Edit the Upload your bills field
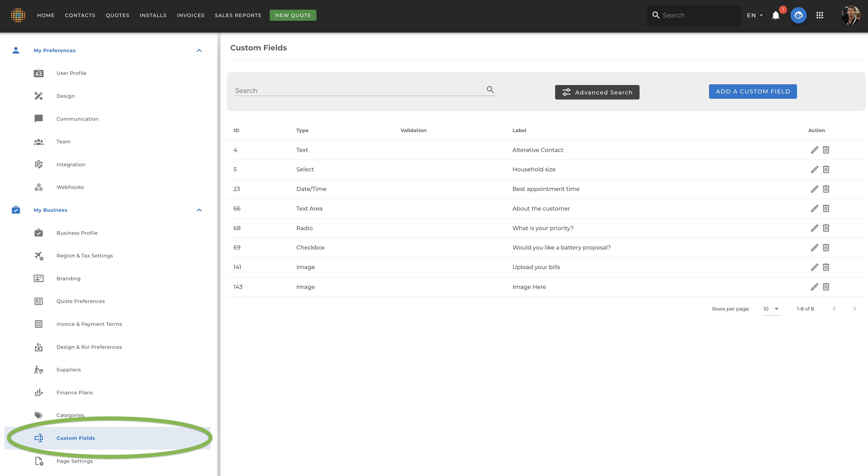 pos(814,267)
